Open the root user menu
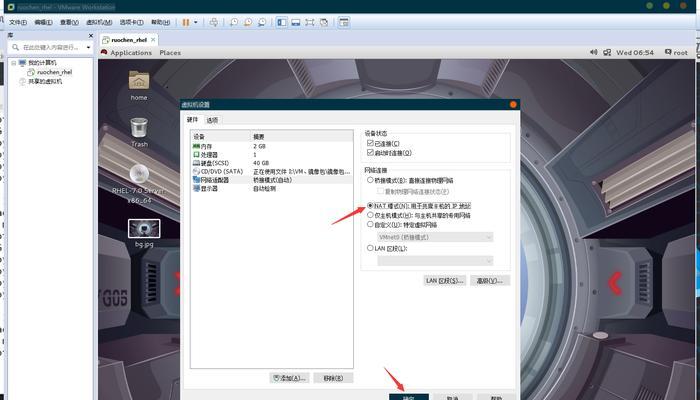700x400 pixels. pos(676,53)
